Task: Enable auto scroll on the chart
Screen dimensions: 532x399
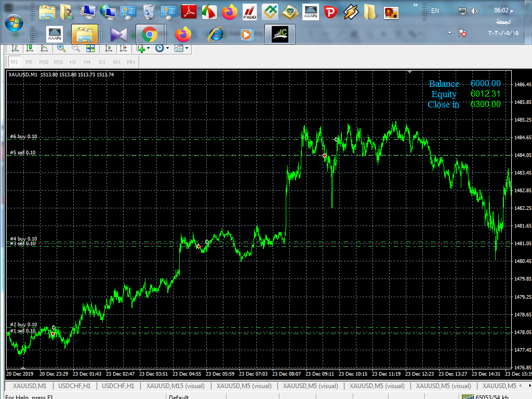Action: 109,48
